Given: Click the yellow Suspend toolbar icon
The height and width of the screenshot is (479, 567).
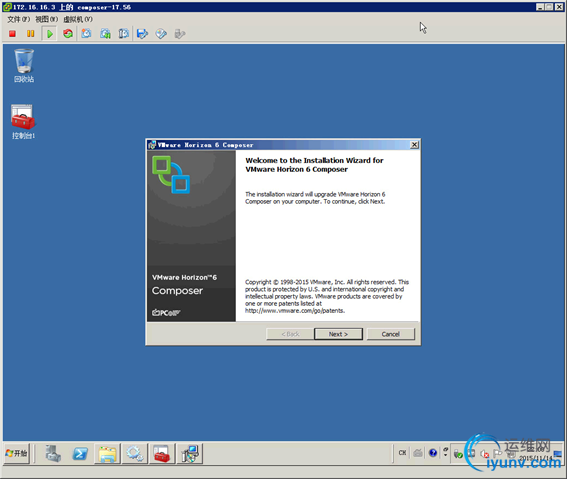Looking at the screenshot, I should [x=30, y=34].
